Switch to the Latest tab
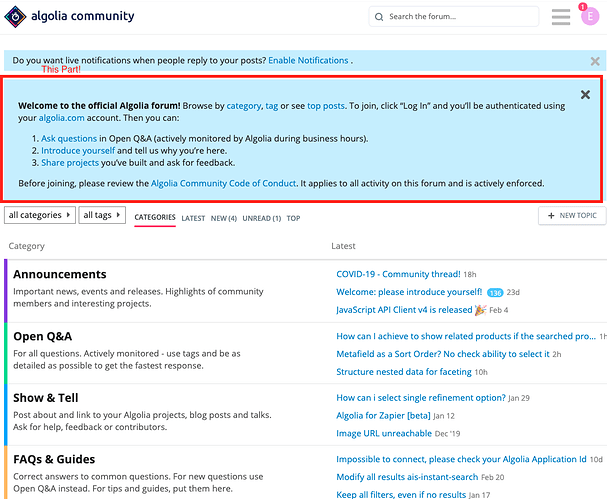The height and width of the screenshot is (499, 607). point(193,218)
